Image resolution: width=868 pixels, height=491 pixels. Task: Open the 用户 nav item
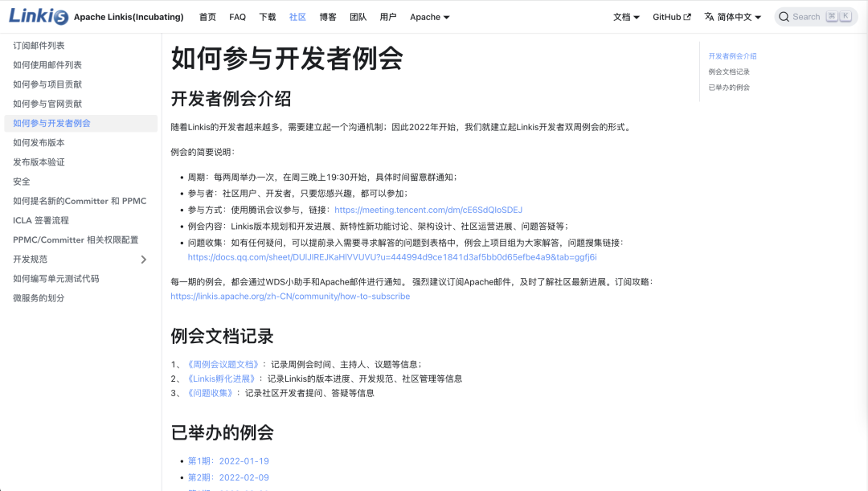click(x=388, y=17)
